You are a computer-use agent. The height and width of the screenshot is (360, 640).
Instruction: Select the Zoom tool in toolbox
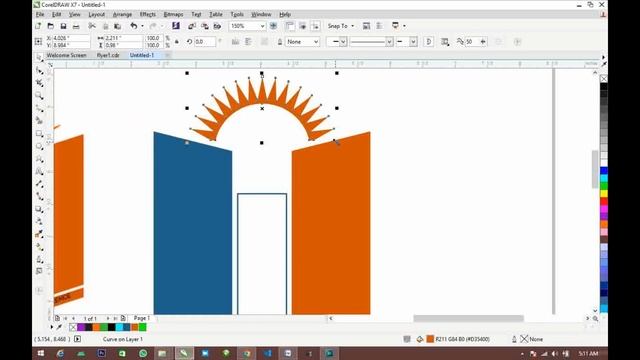tap(39, 96)
